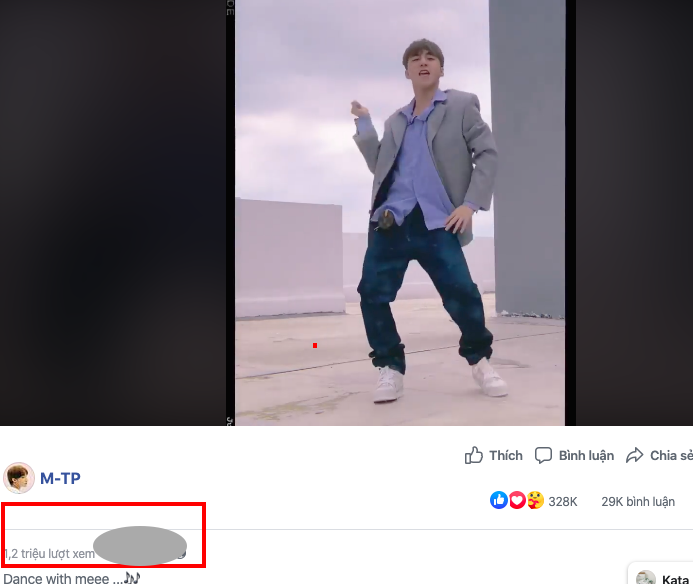Click the red dot on the video
This screenshot has height=584, width=693.
(315, 345)
